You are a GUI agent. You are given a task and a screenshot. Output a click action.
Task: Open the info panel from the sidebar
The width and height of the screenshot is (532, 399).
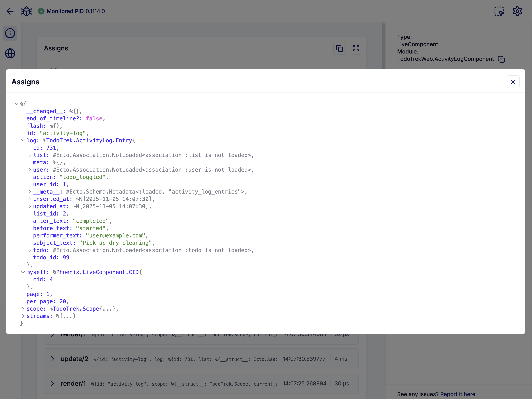(x=10, y=33)
